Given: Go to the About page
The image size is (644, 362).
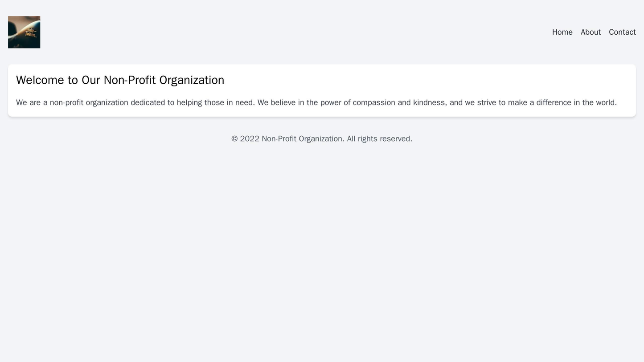Looking at the screenshot, I should coord(591,32).
